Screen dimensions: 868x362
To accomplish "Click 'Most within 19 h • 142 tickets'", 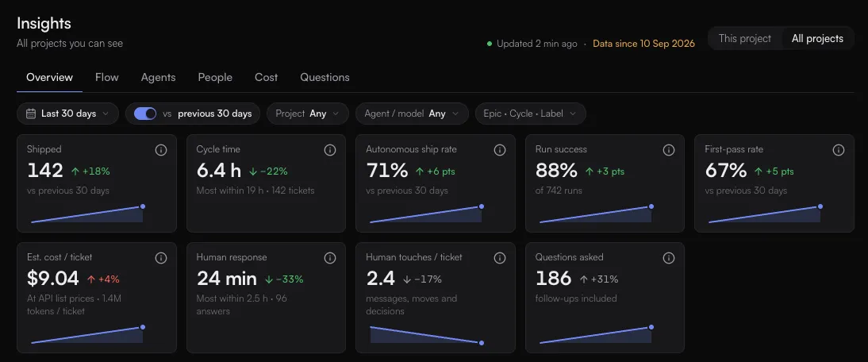I will click(255, 191).
